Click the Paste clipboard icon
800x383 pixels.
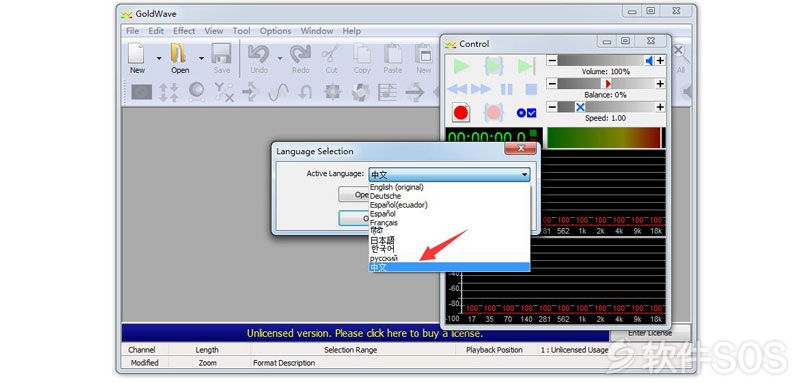click(x=393, y=54)
